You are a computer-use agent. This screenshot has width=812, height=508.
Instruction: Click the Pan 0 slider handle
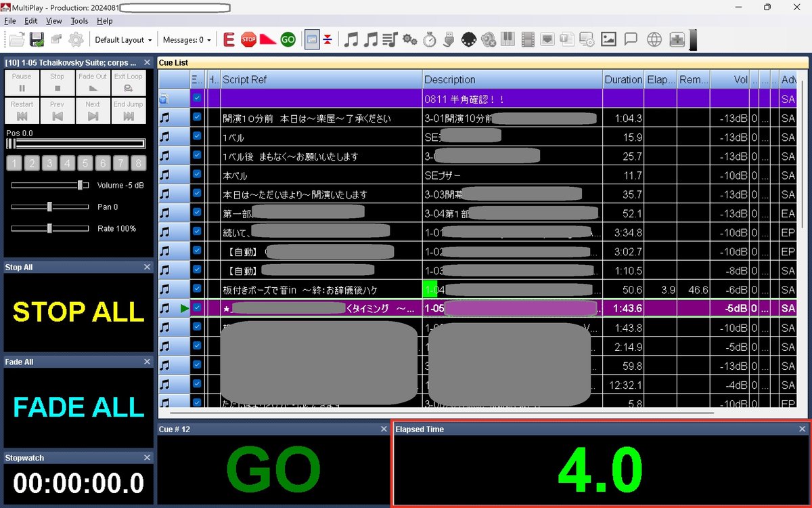tap(51, 207)
